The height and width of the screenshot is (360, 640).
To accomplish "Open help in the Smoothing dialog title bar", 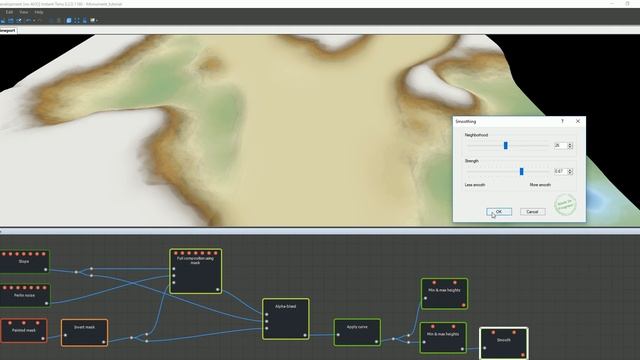I will (x=562, y=121).
